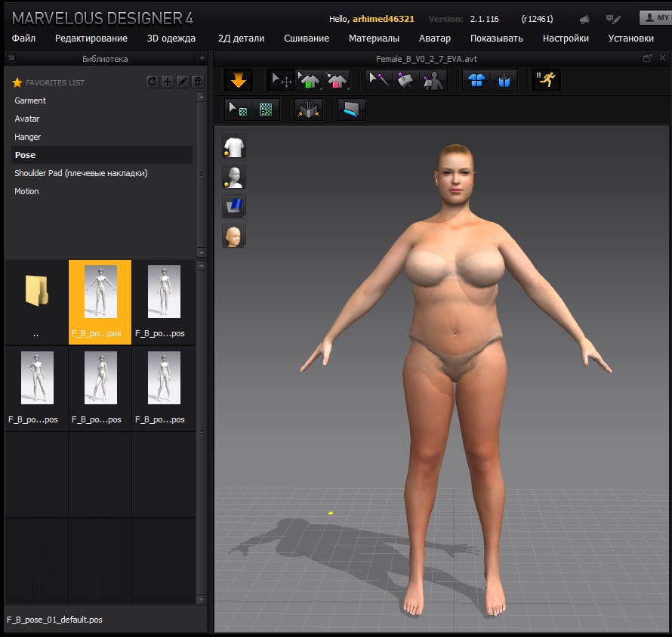Viewport: 672px width, 637px height.
Task: Click the refresh favorites list icon
Action: point(153,82)
